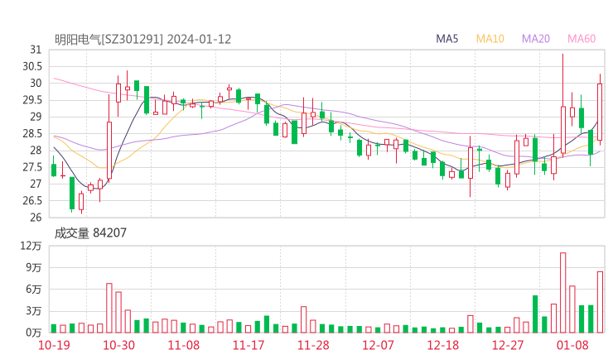Click the 26 price axis label

36,218
